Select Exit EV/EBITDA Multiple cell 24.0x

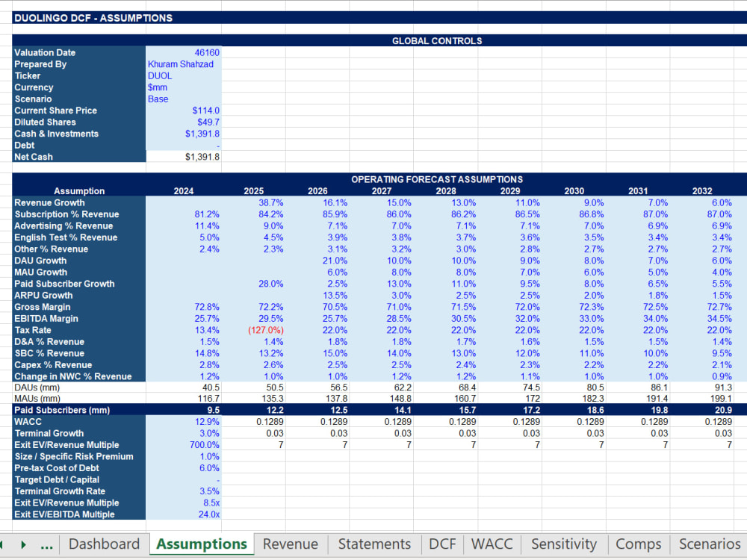click(184, 514)
